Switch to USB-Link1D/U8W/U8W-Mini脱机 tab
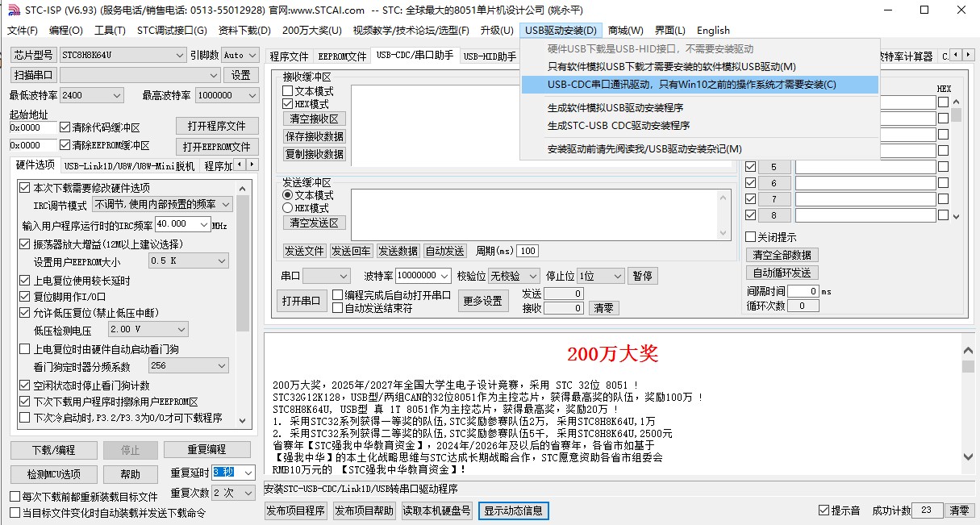The image size is (980, 525). [x=130, y=166]
